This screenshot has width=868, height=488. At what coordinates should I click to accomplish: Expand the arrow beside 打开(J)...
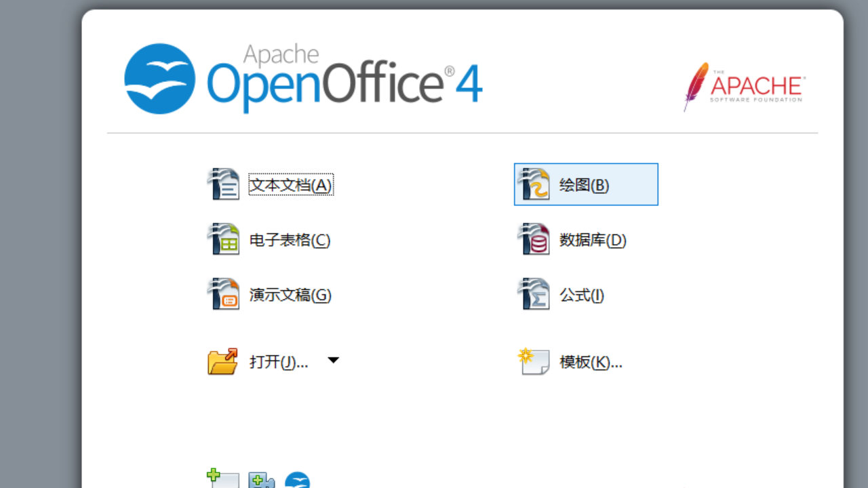[x=333, y=360]
